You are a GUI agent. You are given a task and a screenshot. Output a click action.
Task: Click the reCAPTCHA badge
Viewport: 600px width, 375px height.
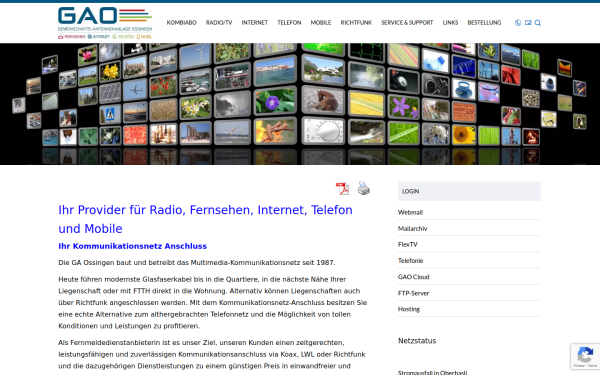point(585,357)
